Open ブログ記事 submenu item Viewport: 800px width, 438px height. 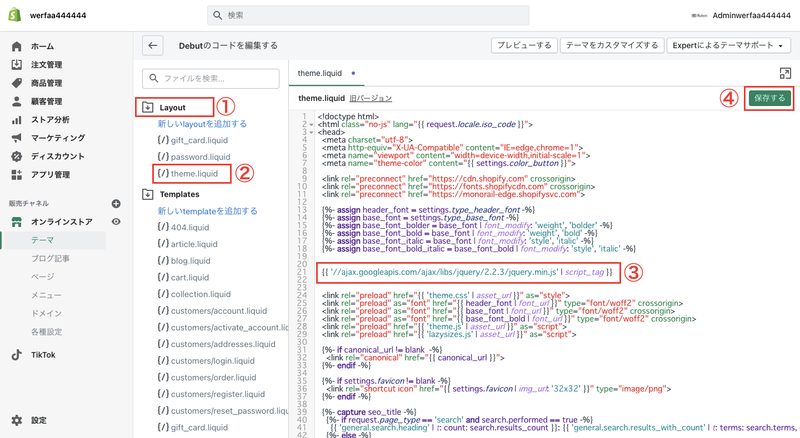coord(50,258)
